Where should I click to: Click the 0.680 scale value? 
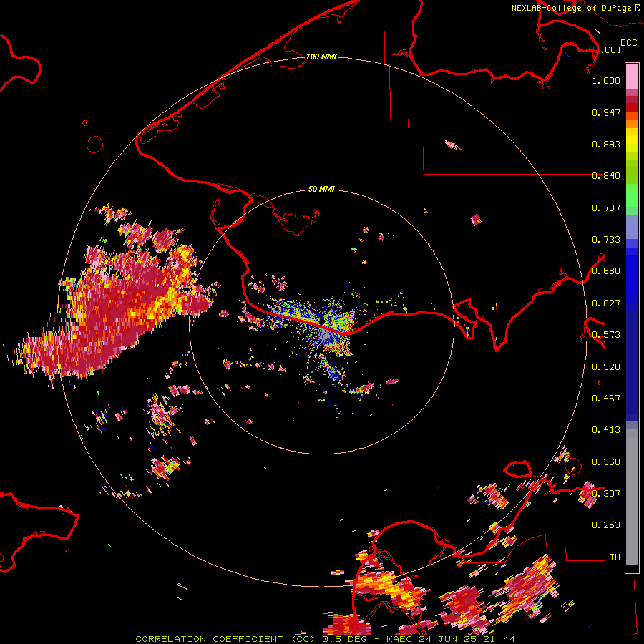pyautogui.click(x=606, y=271)
